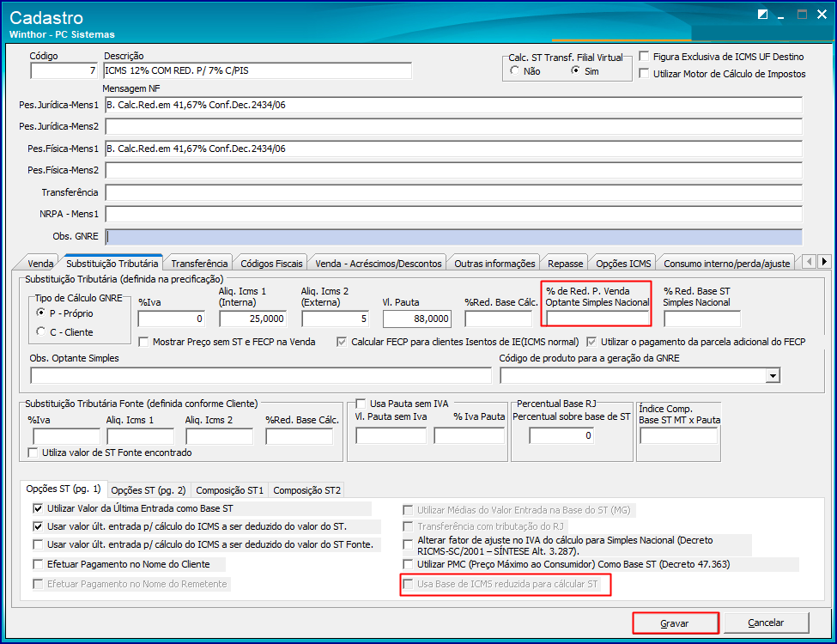
Task: Open the Outras informações tab
Action: 494,264
